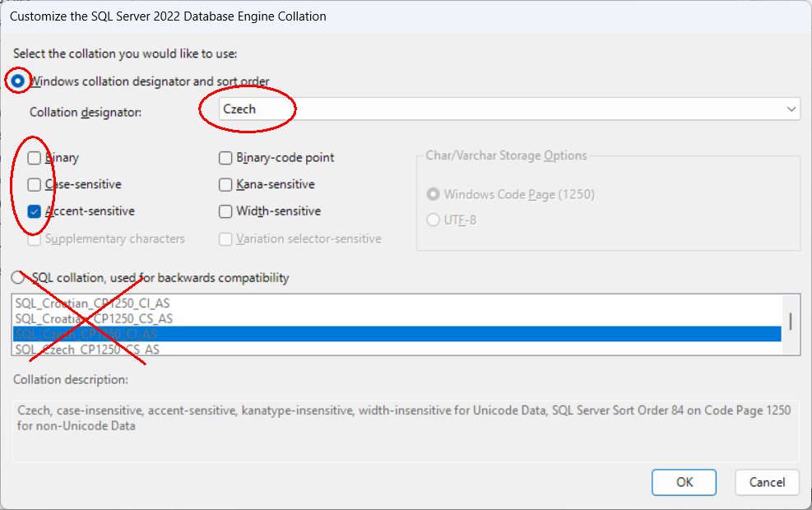Screen dimensions: 812x510
Task: Select Windows Code Page (1250) radio option
Action: (x=433, y=194)
